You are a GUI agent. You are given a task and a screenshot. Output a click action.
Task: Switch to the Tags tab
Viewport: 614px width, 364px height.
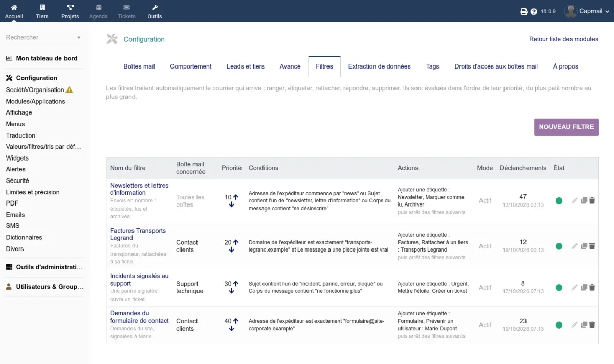tap(433, 66)
